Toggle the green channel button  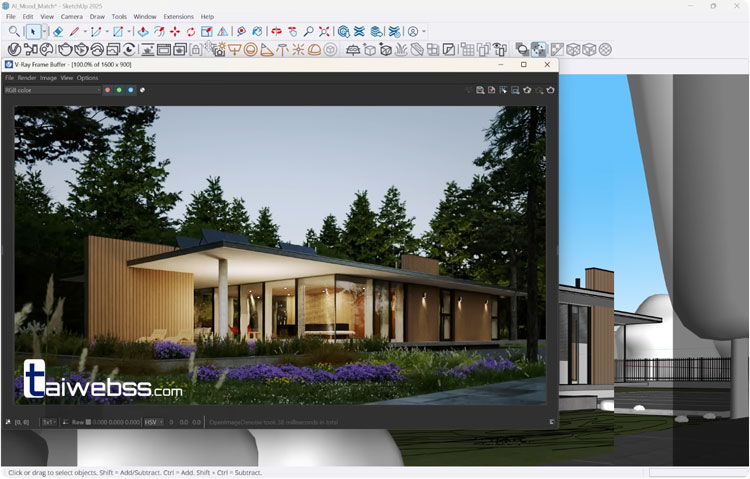pyautogui.click(x=119, y=90)
